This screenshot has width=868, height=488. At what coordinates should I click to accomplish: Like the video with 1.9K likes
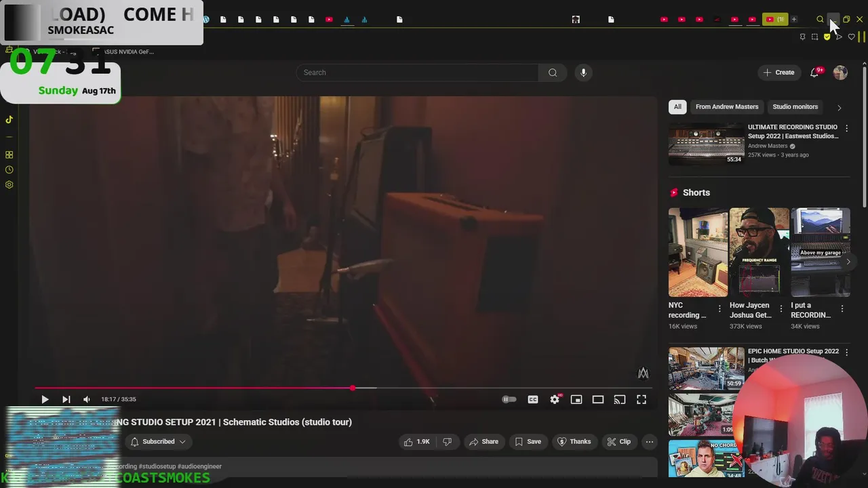click(x=417, y=441)
